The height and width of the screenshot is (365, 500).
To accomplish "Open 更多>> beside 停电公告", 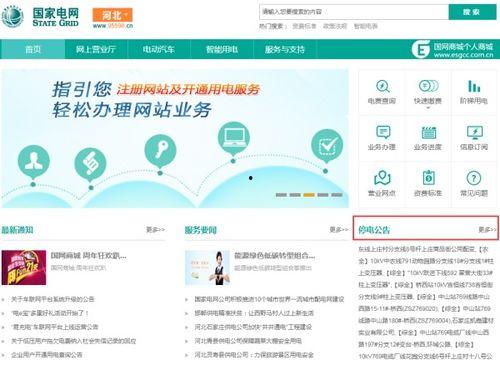I will [487, 229].
